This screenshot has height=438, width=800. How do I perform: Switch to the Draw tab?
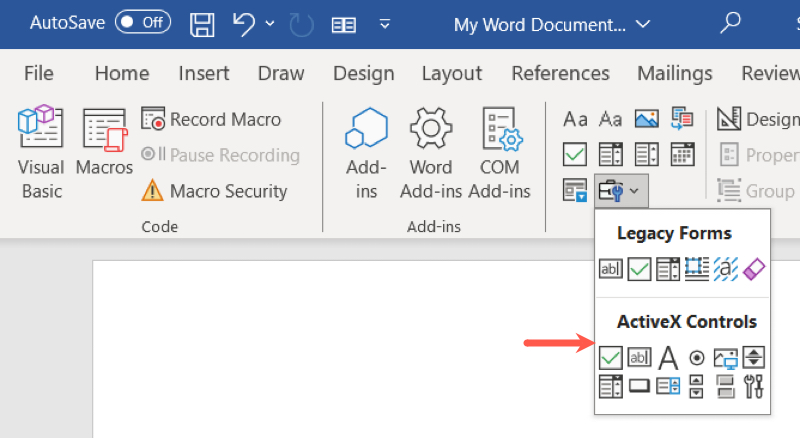[x=281, y=74]
